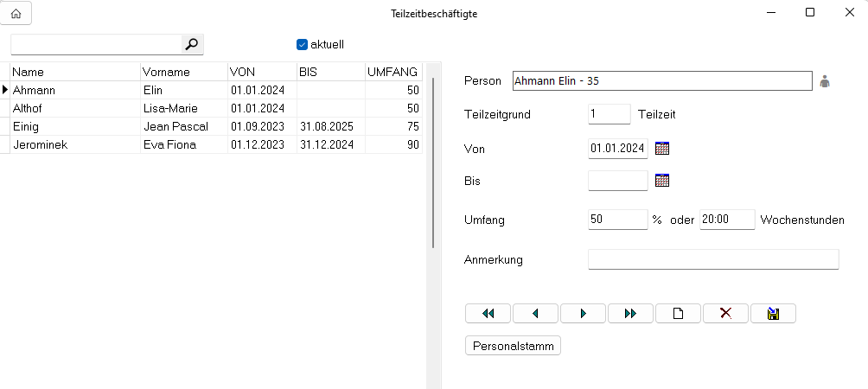Go to previous record
Screen dimensions: 868x389
pyautogui.click(x=536, y=313)
